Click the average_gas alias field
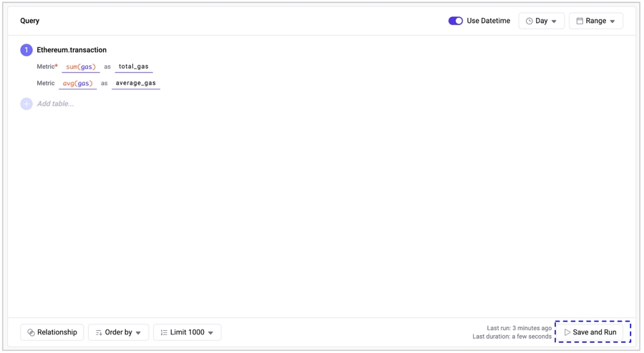 click(136, 83)
